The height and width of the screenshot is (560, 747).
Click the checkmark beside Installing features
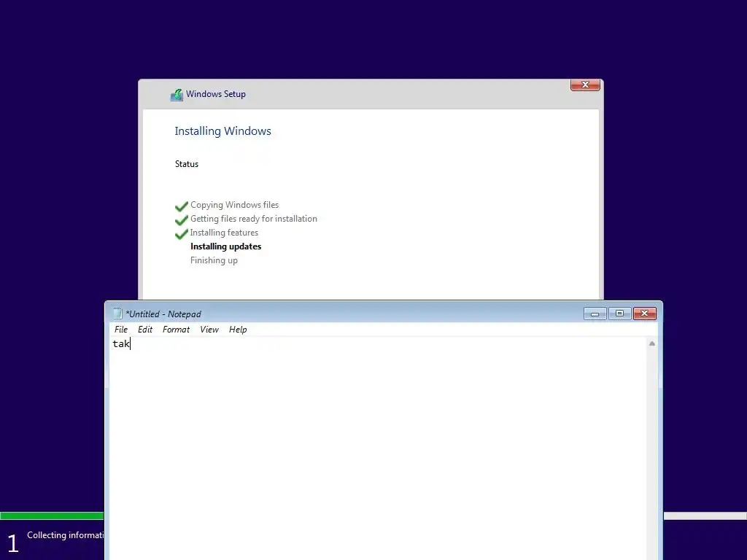click(182, 233)
